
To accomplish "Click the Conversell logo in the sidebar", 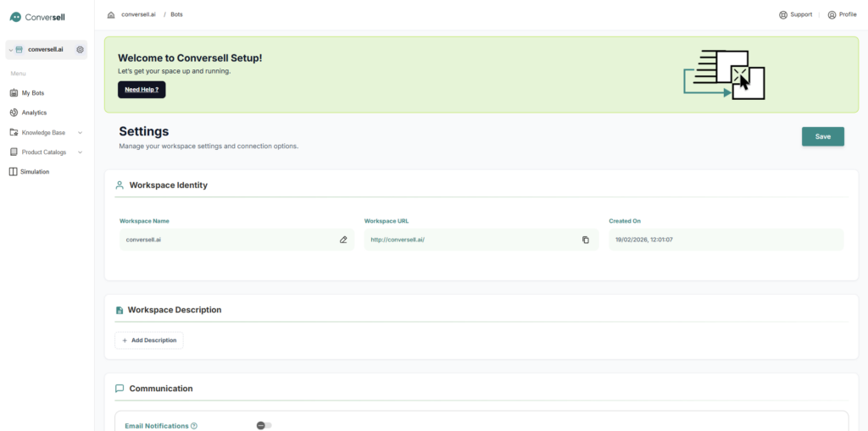I will point(37,17).
